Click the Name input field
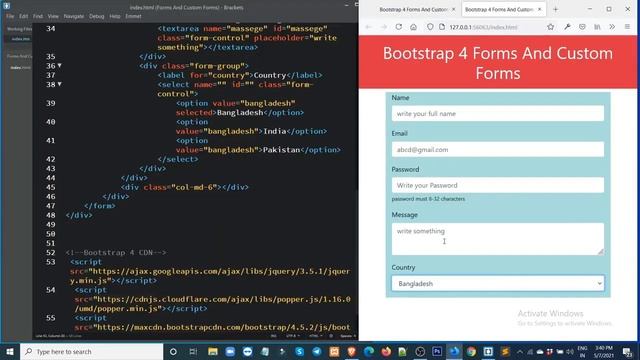The width and height of the screenshot is (640, 360). click(x=498, y=113)
